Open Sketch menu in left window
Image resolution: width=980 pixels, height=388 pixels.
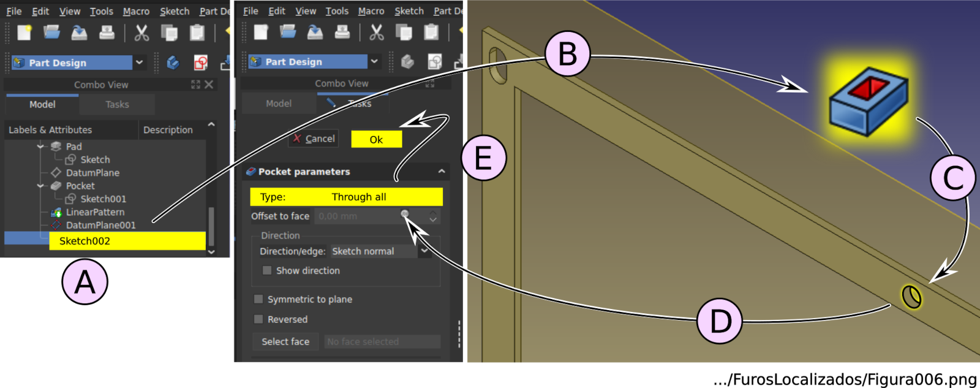[x=175, y=11]
